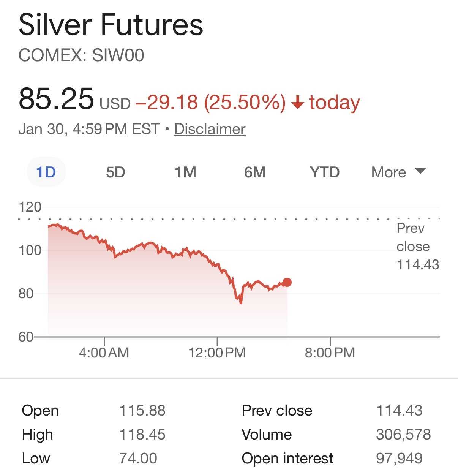Open the 6M chart view
This screenshot has width=458, height=476.
point(255,172)
